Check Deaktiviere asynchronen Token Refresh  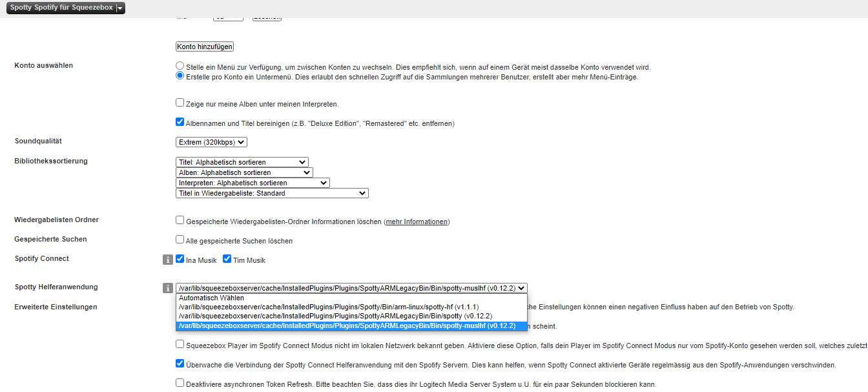click(x=180, y=383)
